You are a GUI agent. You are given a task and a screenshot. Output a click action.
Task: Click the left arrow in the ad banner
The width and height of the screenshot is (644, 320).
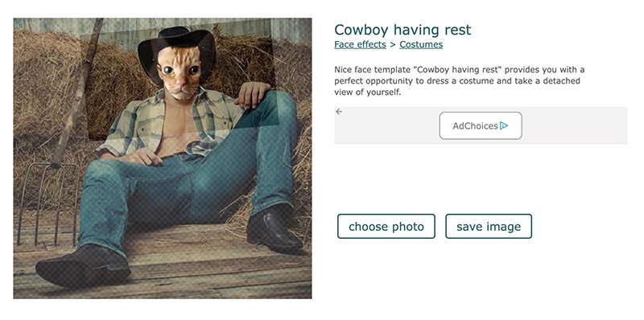pyautogui.click(x=339, y=112)
